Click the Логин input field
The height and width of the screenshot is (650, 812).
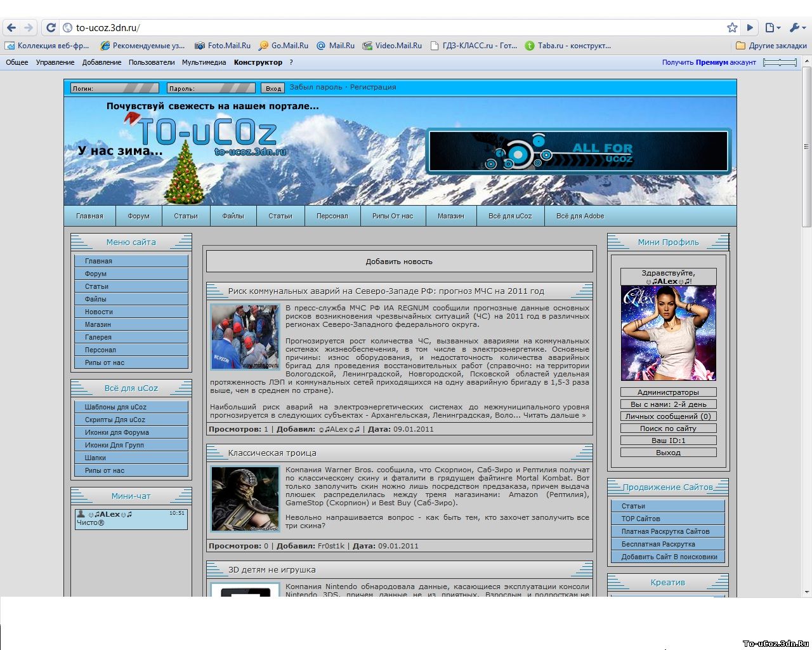tap(115, 88)
